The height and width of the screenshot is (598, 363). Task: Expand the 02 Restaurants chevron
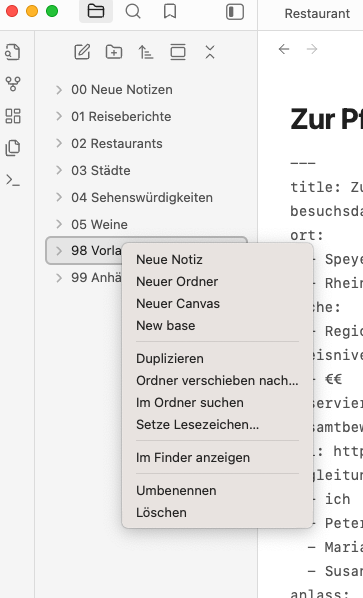(59, 143)
